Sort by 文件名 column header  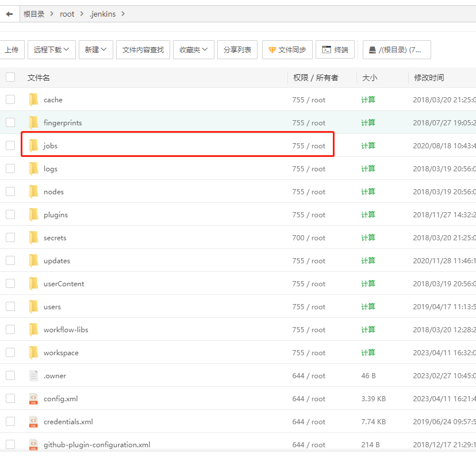point(39,78)
